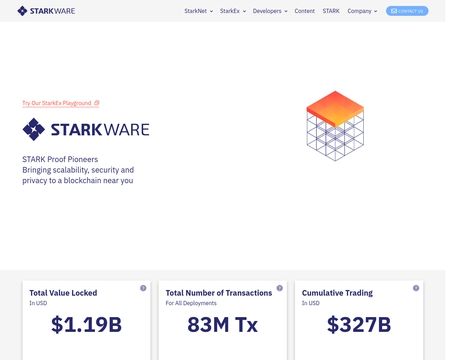Click the $327B value

pos(359,324)
